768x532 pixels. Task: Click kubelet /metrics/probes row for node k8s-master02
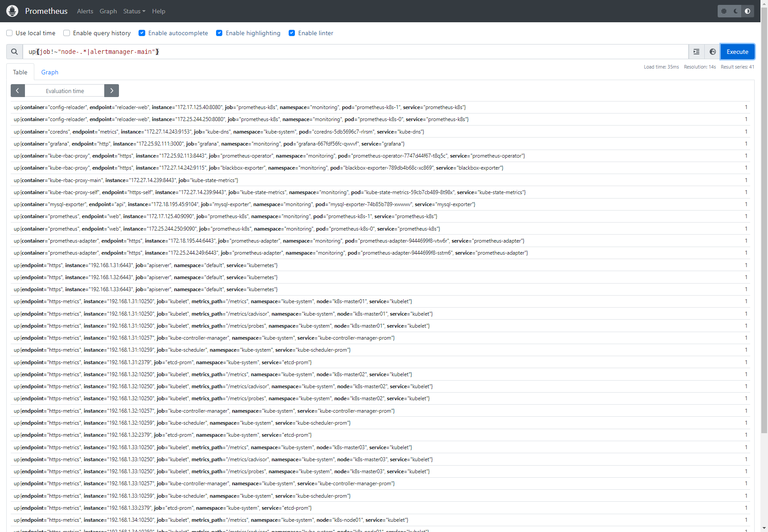tap(380, 398)
